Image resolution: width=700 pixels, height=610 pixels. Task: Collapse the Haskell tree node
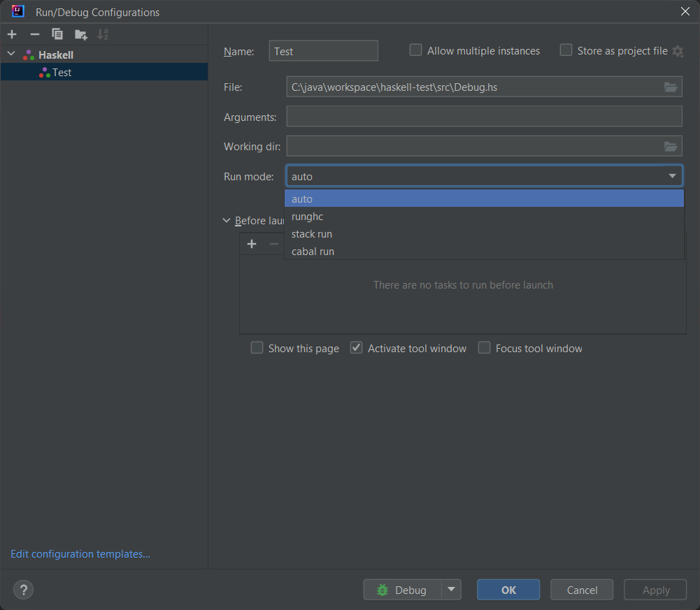pyautogui.click(x=12, y=54)
